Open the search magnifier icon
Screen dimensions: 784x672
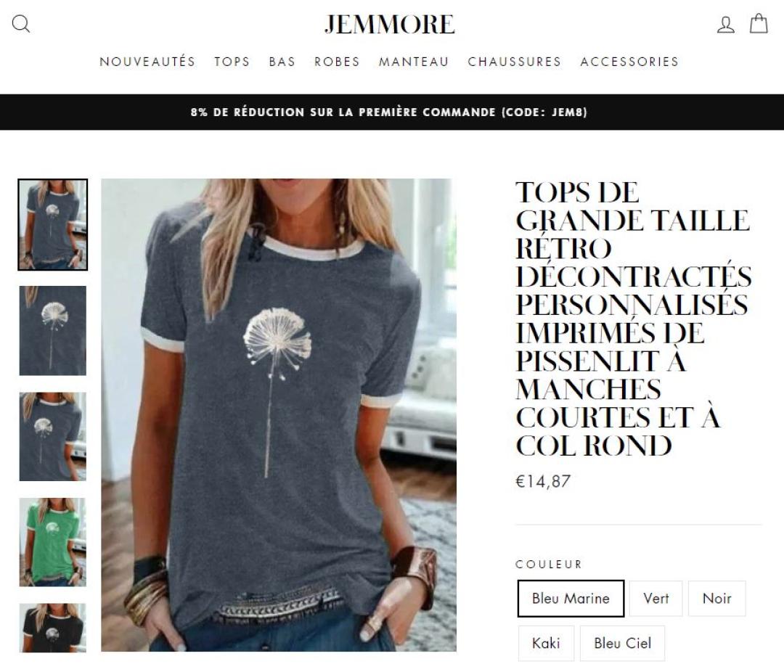pos(20,23)
